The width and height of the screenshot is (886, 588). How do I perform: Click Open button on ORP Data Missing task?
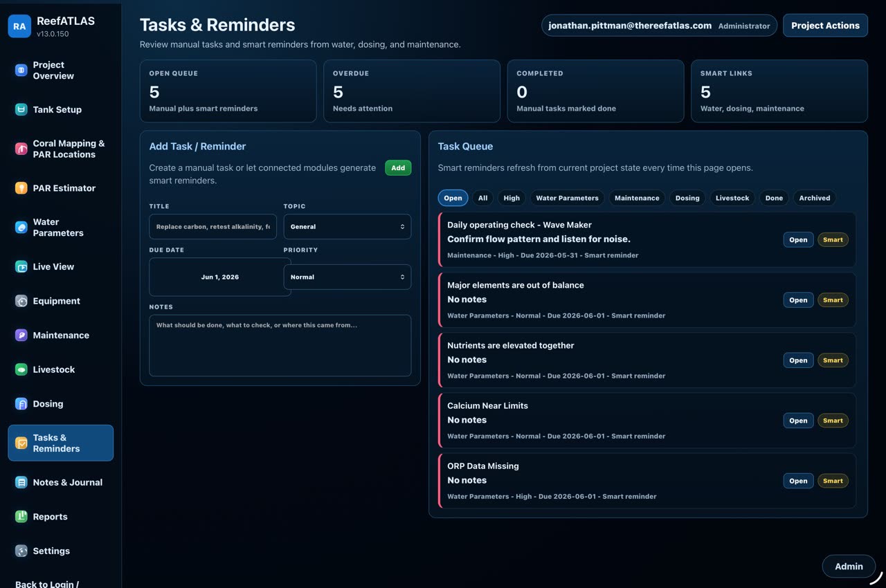[x=798, y=481]
